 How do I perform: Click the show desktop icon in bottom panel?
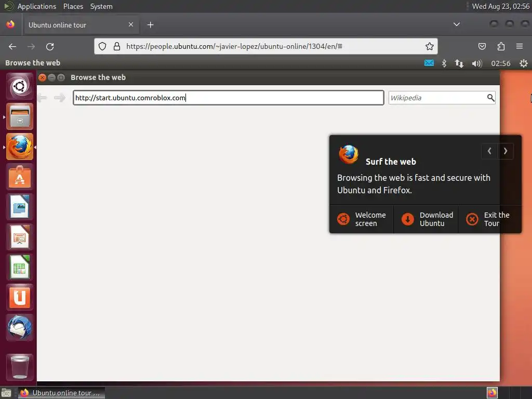(x=6, y=393)
